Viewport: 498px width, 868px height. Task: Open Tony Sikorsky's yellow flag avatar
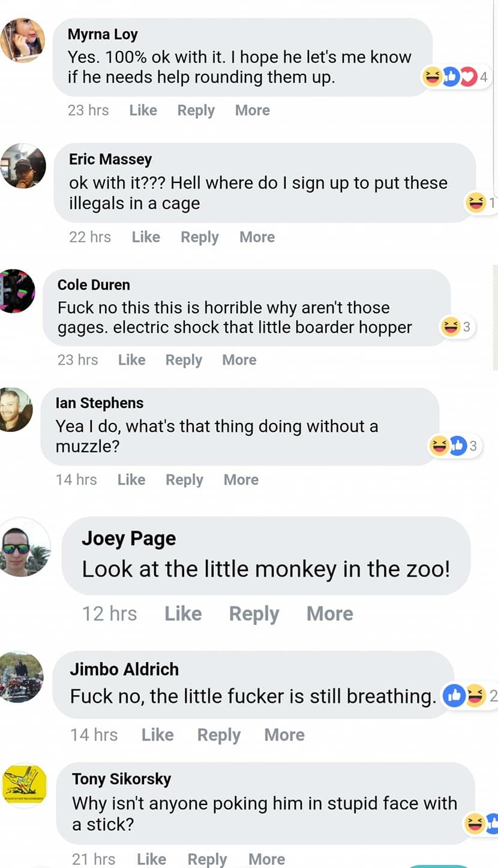point(25,785)
